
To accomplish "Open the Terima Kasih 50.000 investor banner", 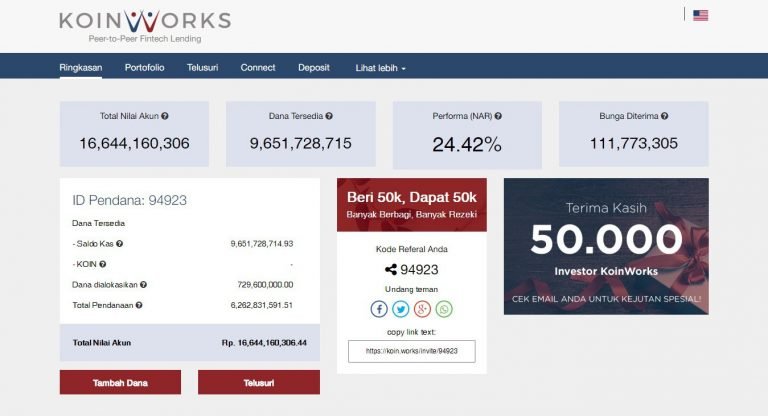I will [x=606, y=246].
